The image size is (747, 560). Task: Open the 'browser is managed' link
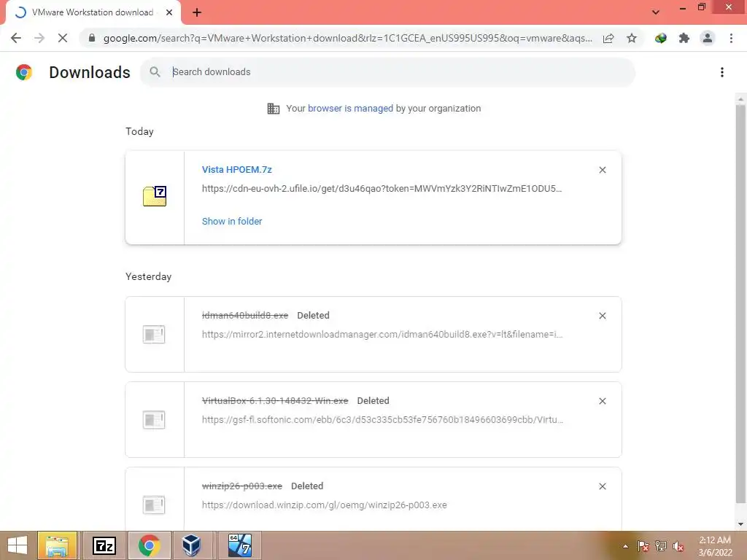351,109
